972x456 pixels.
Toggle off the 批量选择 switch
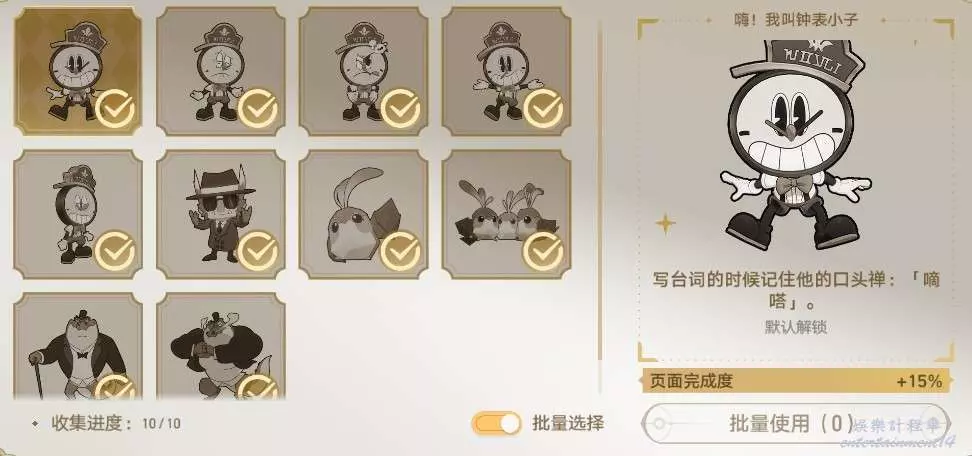(x=497, y=424)
